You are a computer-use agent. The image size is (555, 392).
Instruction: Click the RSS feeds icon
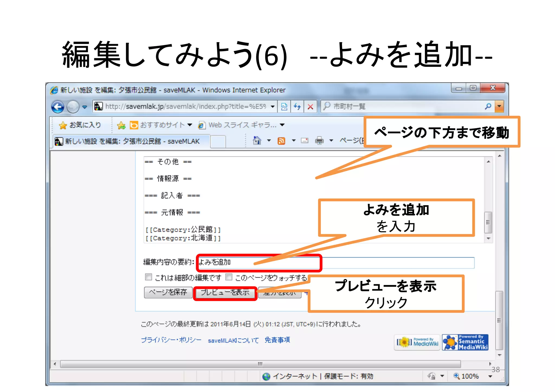click(281, 141)
